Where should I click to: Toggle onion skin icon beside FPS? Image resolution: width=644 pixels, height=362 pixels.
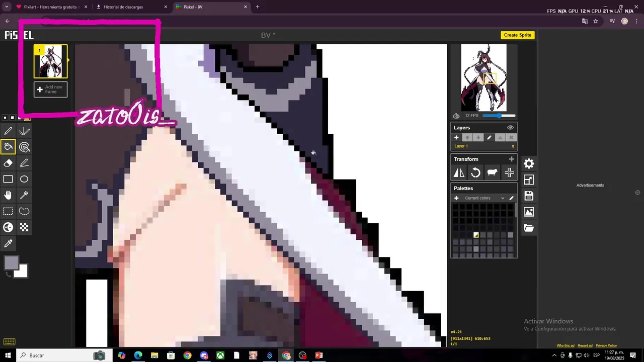coord(456,116)
